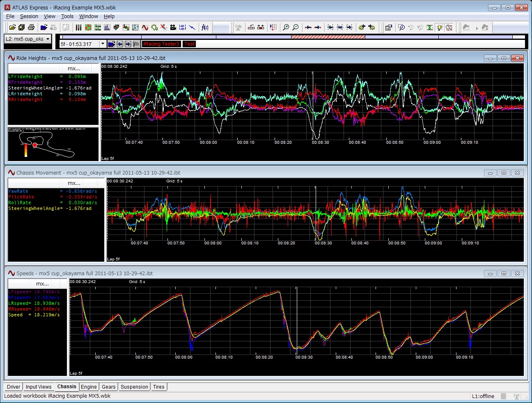Click the checkered flag icon by lap selector
The image size is (532, 403).
pos(136,44)
